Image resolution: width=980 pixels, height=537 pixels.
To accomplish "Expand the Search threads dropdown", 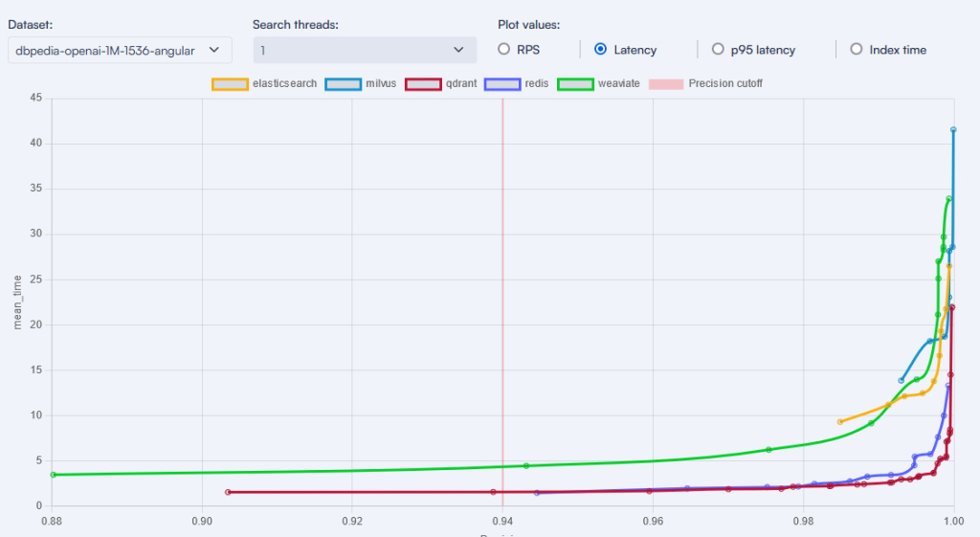I will (x=364, y=50).
